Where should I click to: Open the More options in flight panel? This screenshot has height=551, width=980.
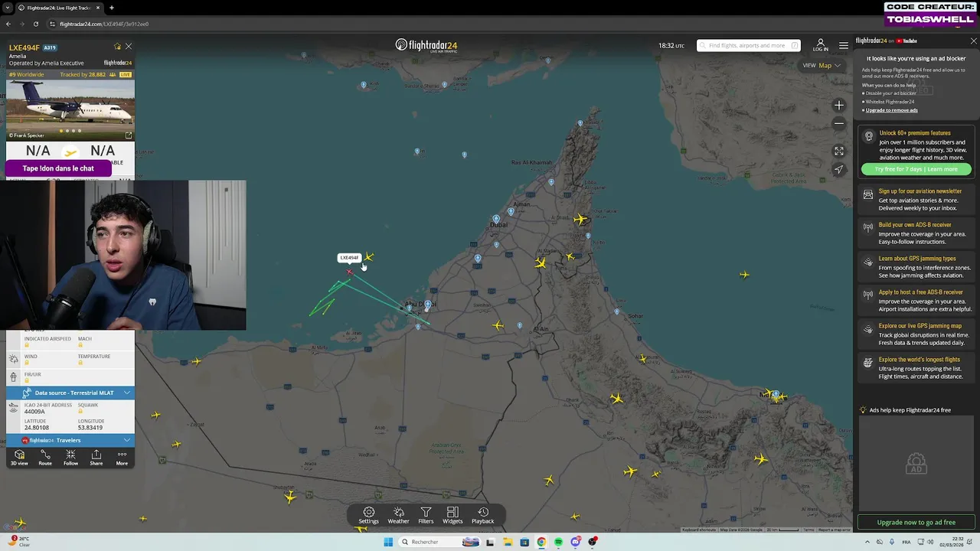click(x=122, y=457)
